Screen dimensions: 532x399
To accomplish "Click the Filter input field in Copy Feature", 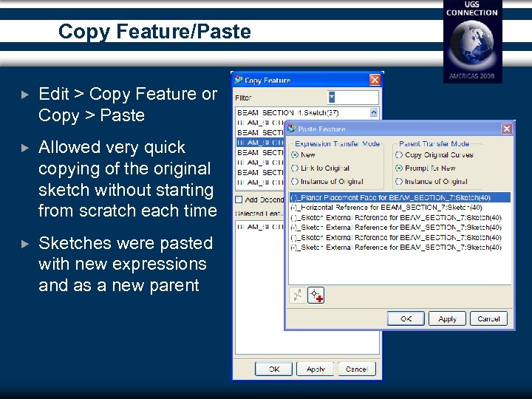I will (353, 98).
